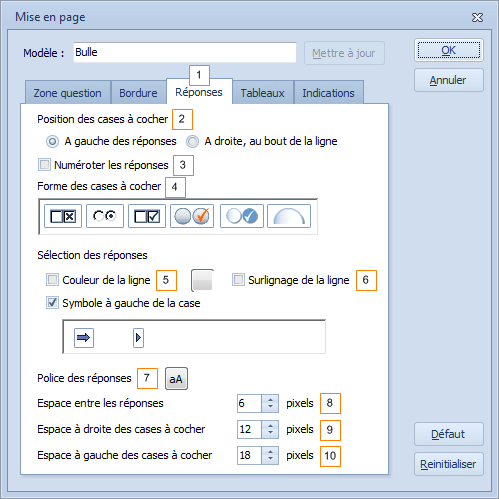Decrease 'Espace à gauche des cases' value

pos(270,459)
